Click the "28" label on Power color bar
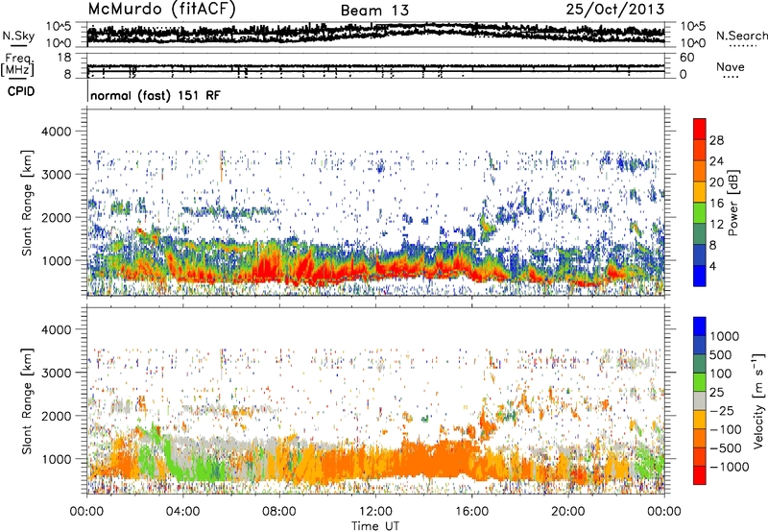This screenshot has height=532, width=768. (x=716, y=140)
